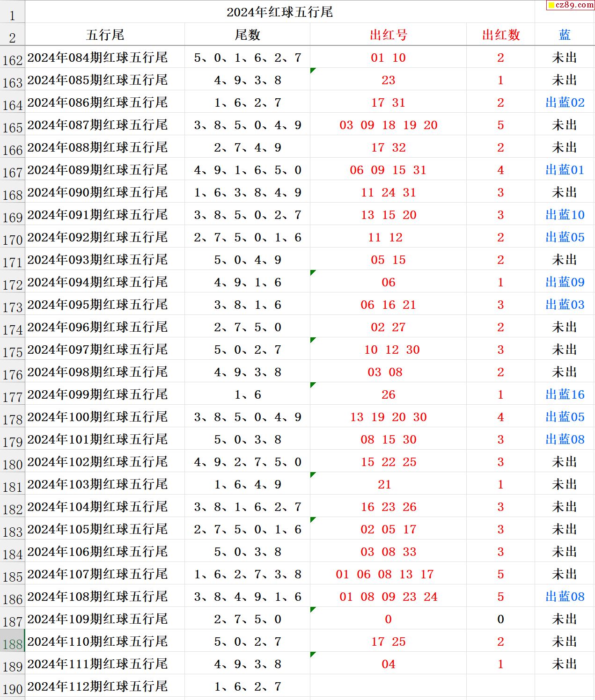Image resolution: width=595 pixels, height=700 pixels.
Task: Select blue cell 出蓝01
Action: [x=565, y=169]
